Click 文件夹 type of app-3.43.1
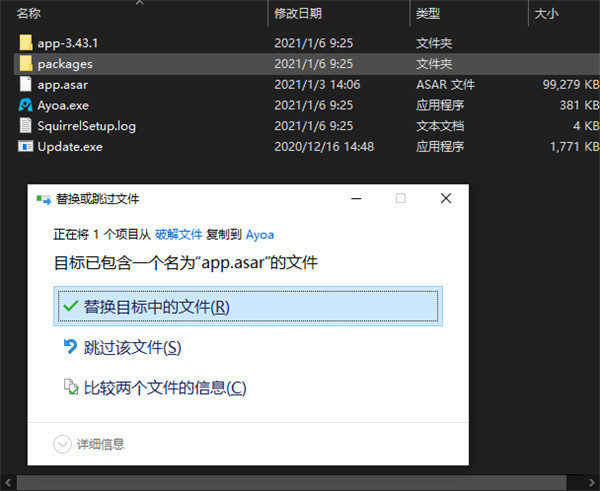The image size is (600, 491). click(434, 43)
